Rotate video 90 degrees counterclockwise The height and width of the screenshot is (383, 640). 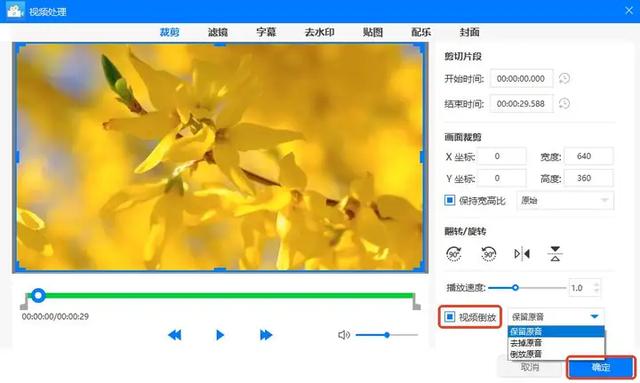click(x=488, y=254)
